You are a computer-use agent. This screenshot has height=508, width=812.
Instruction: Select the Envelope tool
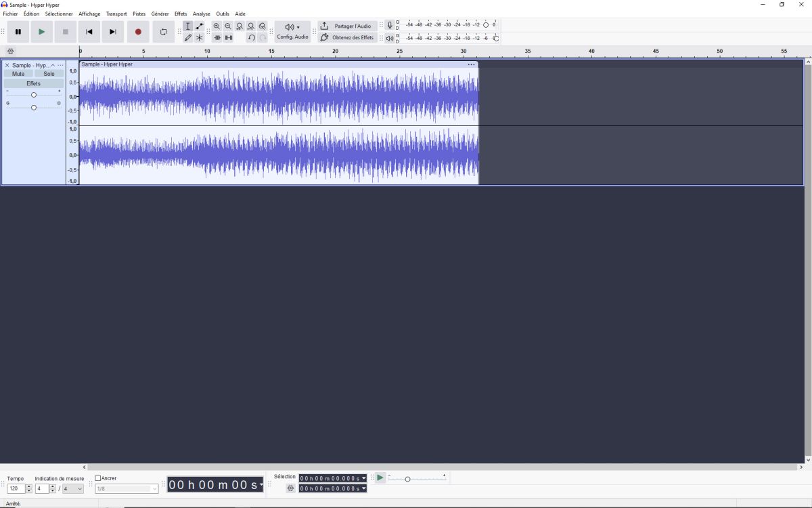pos(199,26)
